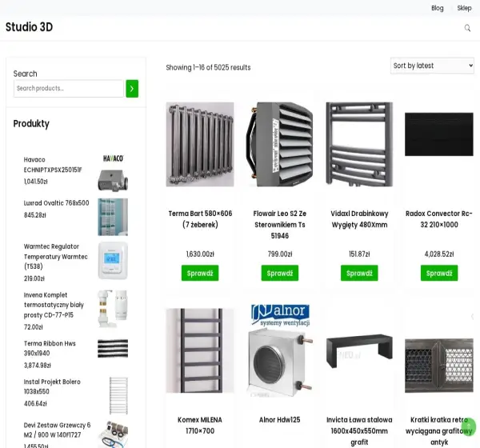Viewport: 480px width, 448px height.
Task: Open Devi Zestaw Grzewczy sidebar product
Action: pyautogui.click(x=58, y=430)
